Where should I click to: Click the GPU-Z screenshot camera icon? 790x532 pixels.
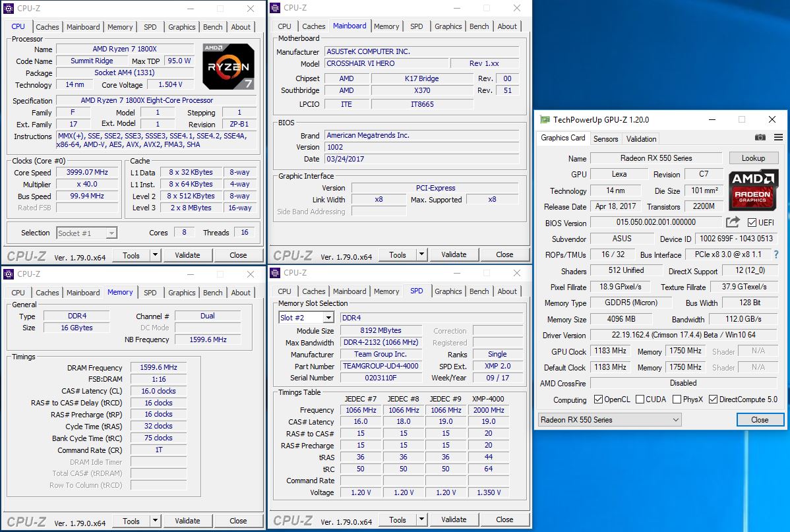760,138
